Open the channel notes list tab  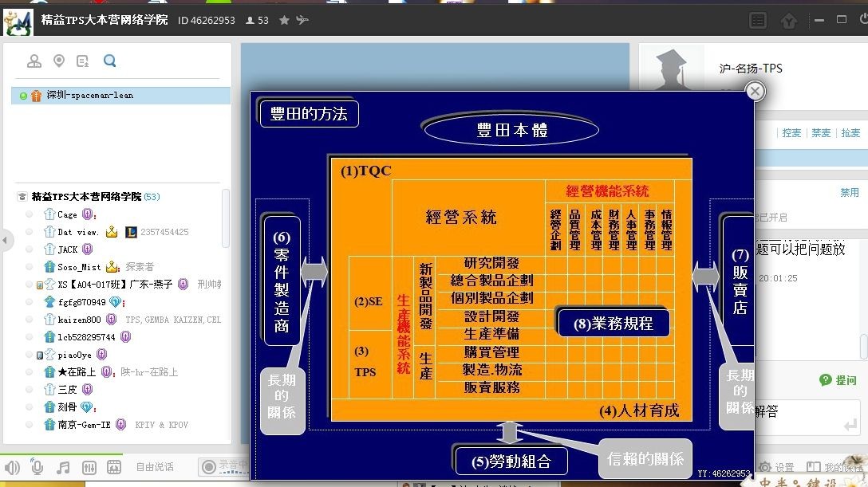[x=82, y=61]
